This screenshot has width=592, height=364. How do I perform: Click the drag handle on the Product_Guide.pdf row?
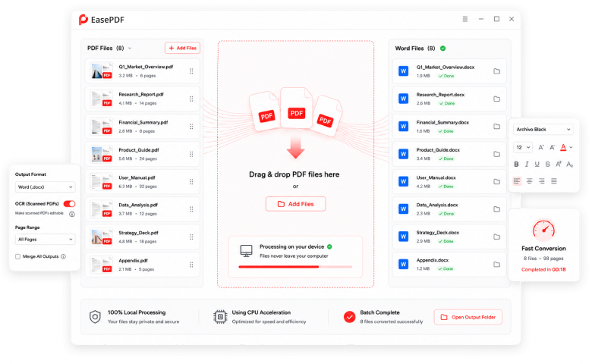point(191,154)
